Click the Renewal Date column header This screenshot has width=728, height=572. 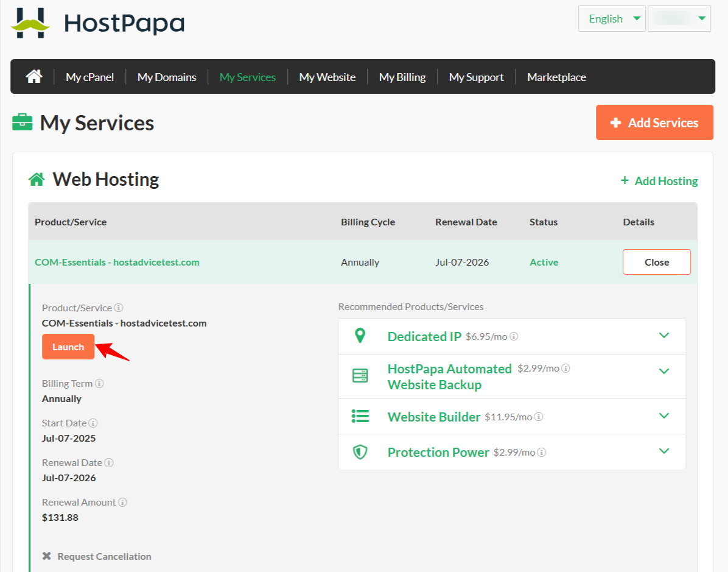466,222
